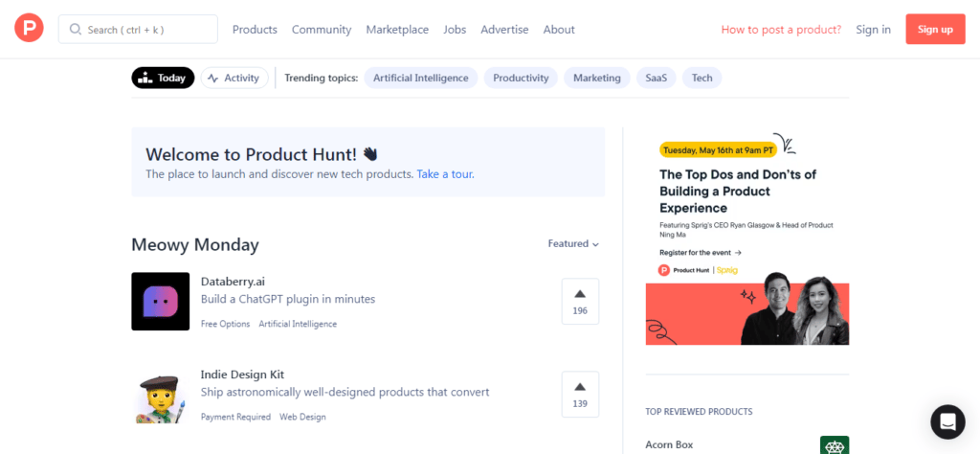Viewport: 980px width, 454px height.
Task: Select the Today view pill
Action: (163, 78)
